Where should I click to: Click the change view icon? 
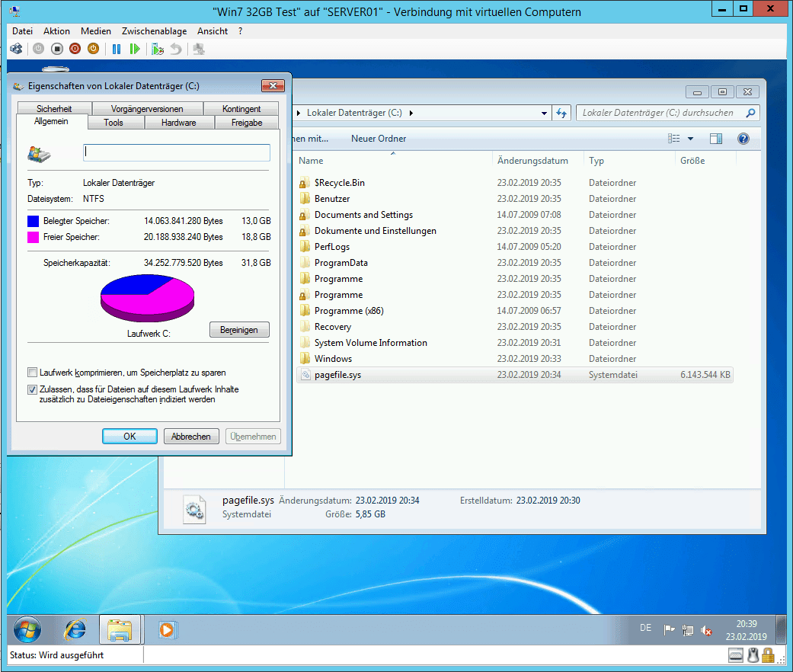674,139
